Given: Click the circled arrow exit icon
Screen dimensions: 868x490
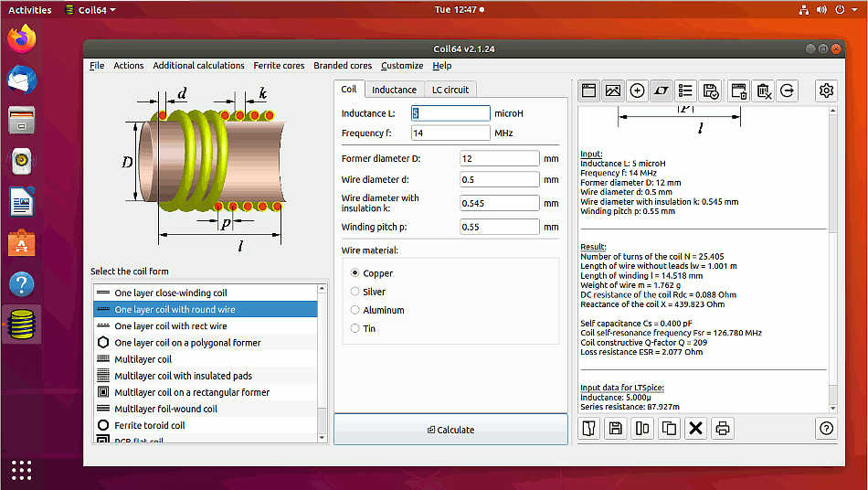Looking at the screenshot, I should pos(788,91).
